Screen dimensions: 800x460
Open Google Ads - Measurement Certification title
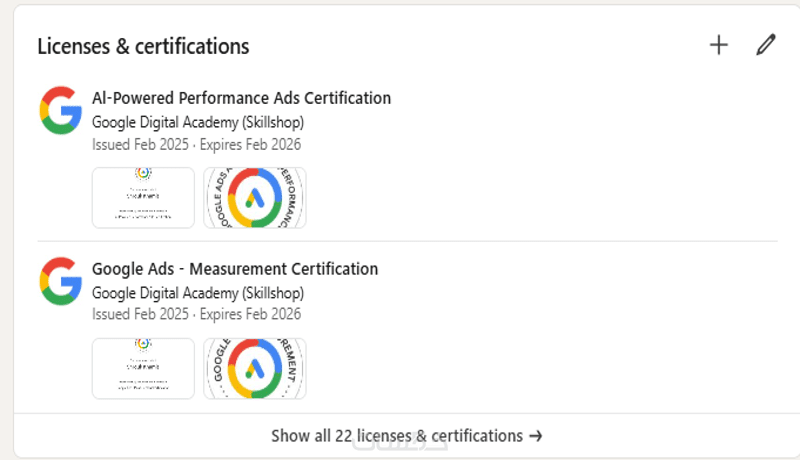[x=235, y=269]
